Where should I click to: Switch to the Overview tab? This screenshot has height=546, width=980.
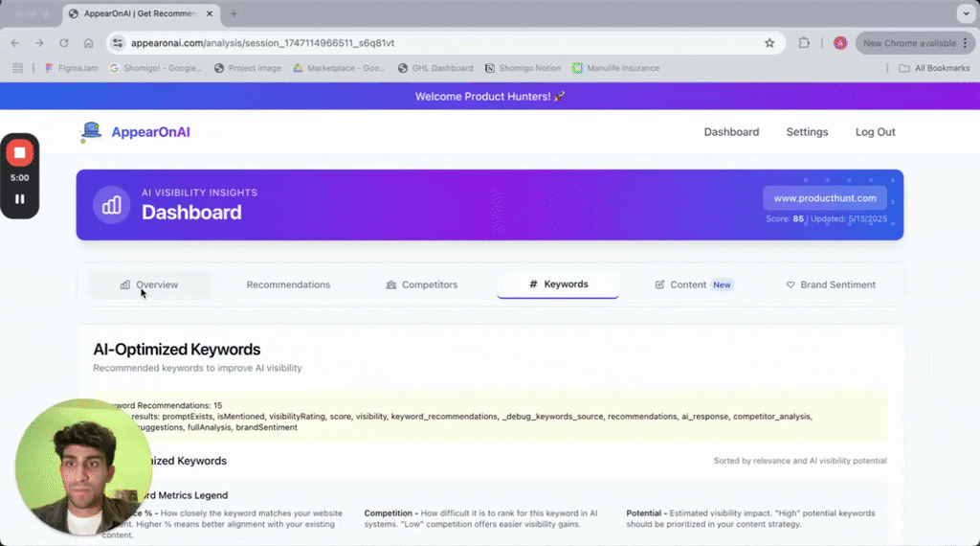click(x=148, y=284)
